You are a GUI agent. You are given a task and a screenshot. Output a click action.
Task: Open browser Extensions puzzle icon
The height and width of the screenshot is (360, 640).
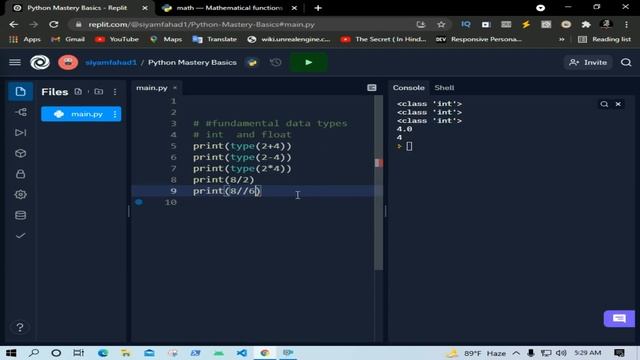click(586, 24)
